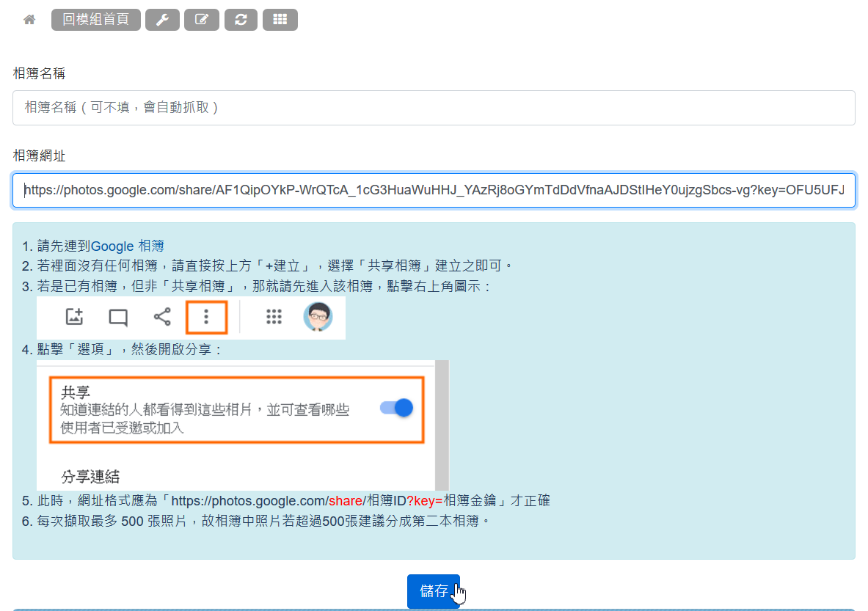Screen dimensions: 868x611
Task: Open settings with the wrench icon
Action: click(162, 20)
